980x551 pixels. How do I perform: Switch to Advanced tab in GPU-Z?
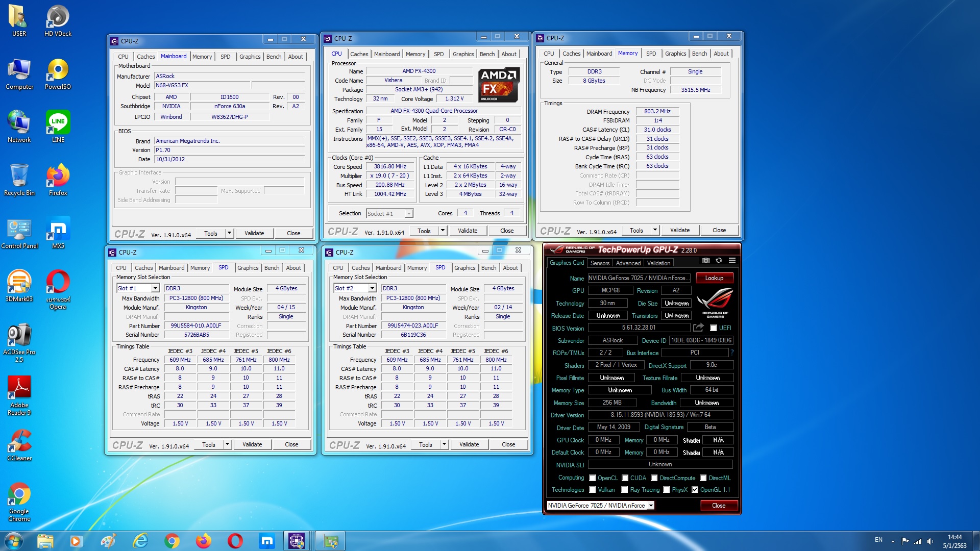coord(628,263)
